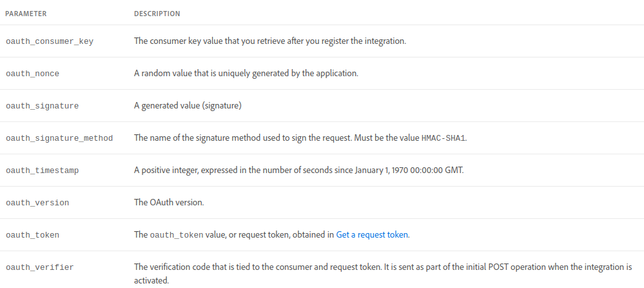
Task: Click the random value description for oauth_nonce
Action: click(246, 74)
